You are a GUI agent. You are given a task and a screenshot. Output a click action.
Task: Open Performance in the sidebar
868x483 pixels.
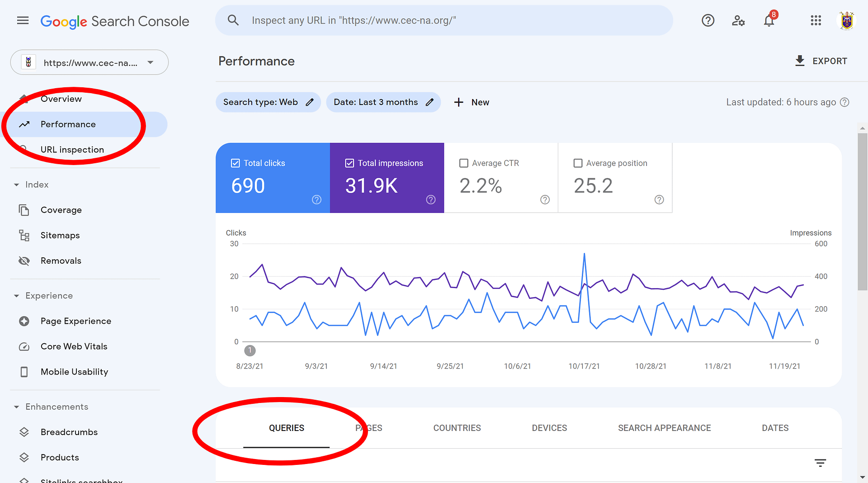(84, 124)
